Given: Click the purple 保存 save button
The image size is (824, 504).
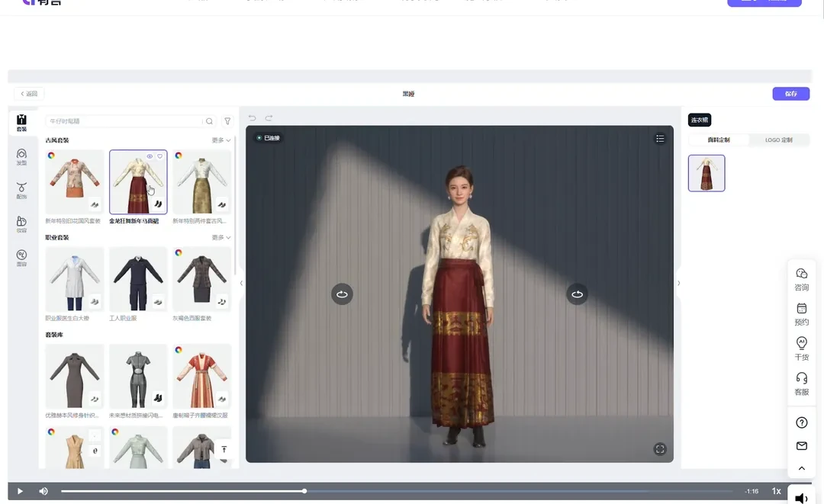Looking at the screenshot, I should 790,94.
